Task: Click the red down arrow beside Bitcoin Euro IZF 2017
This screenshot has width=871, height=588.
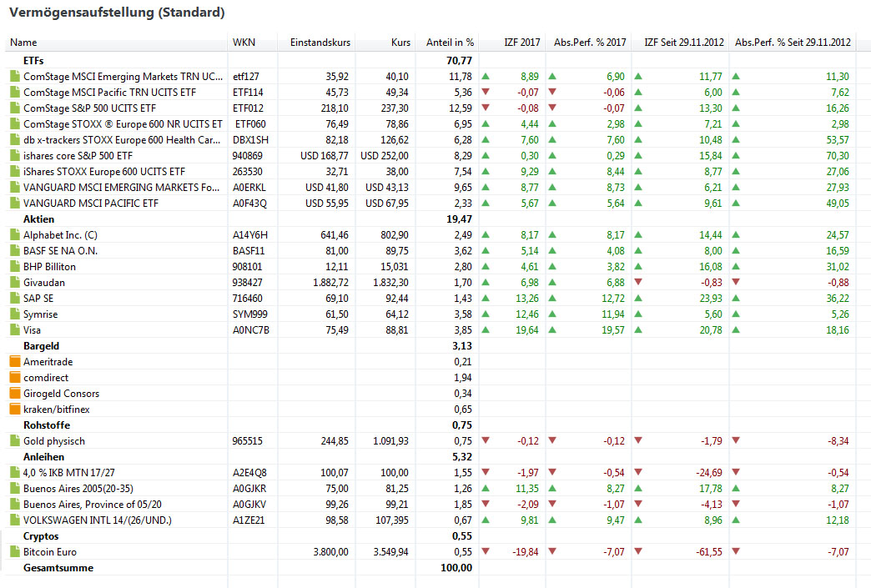Action: pos(486,551)
